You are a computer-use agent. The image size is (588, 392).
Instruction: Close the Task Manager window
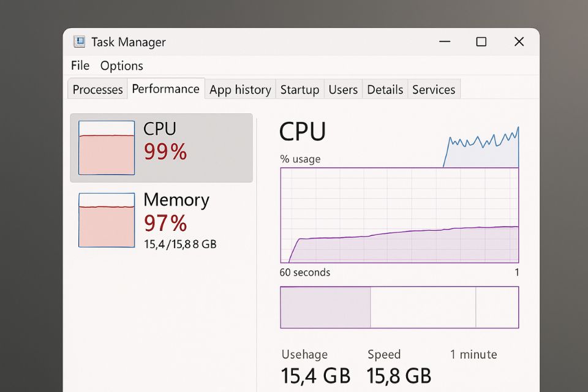point(519,42)
